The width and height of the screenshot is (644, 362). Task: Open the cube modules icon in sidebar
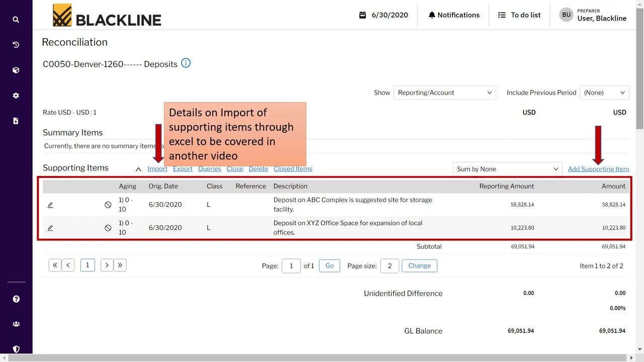16,70
